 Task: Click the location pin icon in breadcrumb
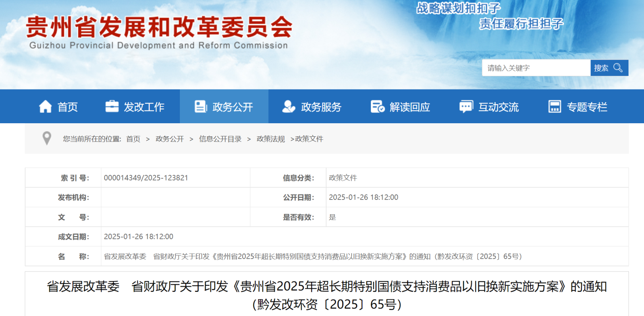click(x=47, y=138)
